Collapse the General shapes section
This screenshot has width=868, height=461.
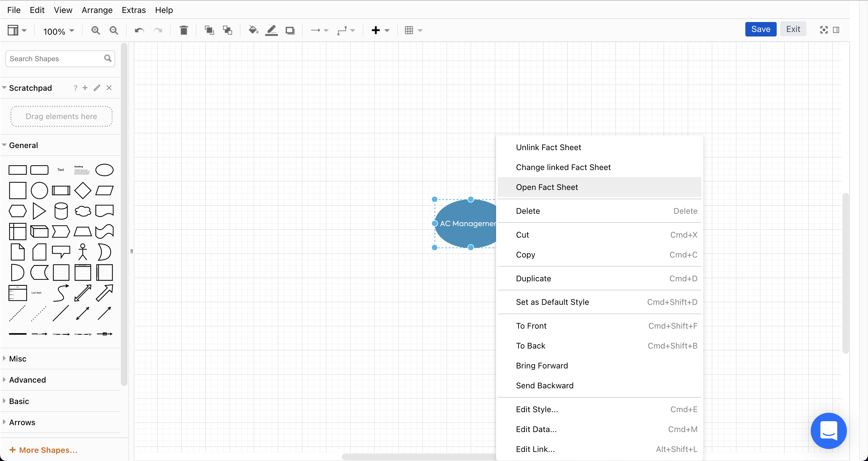(23, 145)
